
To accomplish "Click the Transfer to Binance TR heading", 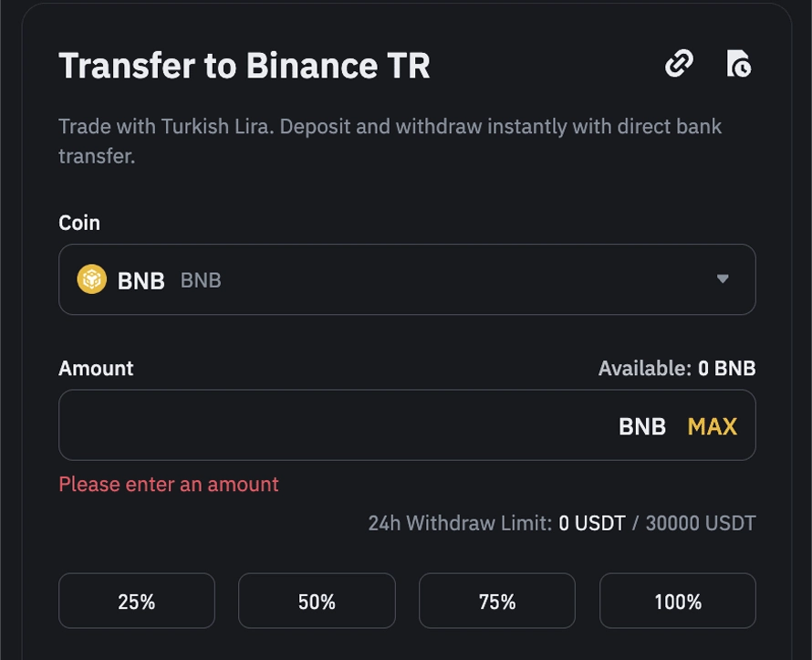I will coord(245,66).
